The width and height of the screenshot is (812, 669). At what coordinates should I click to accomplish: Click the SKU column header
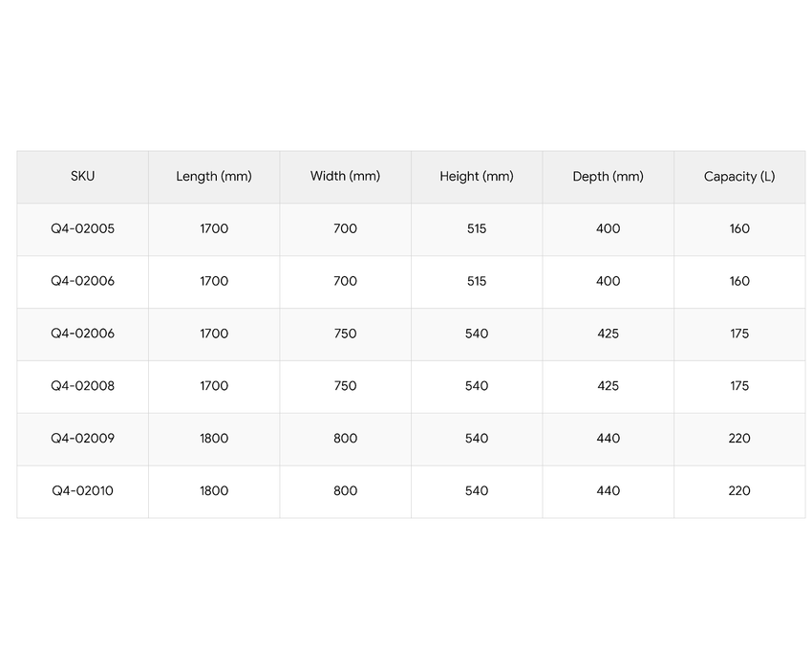coord(83,176)
